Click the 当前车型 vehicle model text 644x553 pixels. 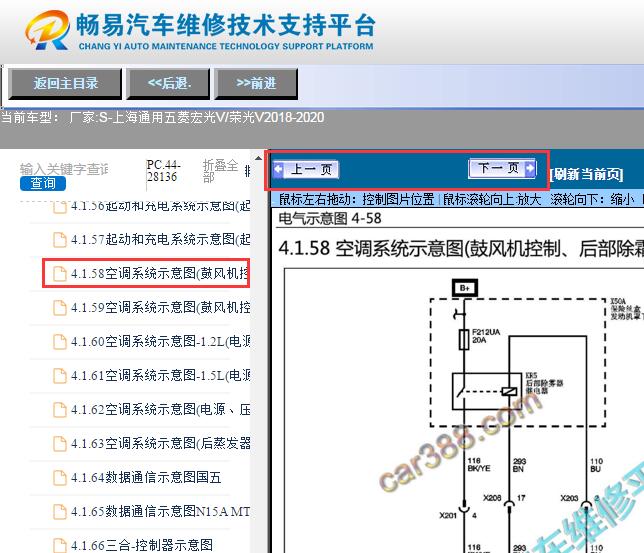(x=163, y=118)
